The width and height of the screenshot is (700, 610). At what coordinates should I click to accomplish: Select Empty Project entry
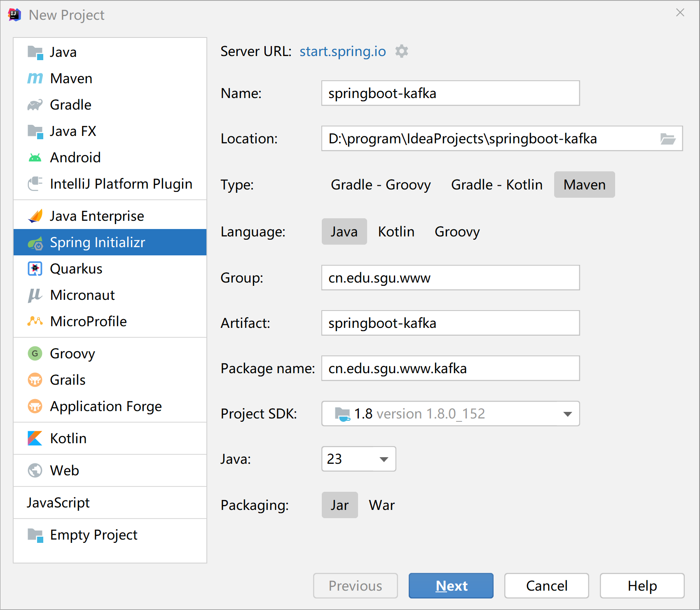click(x=110, y=535)
